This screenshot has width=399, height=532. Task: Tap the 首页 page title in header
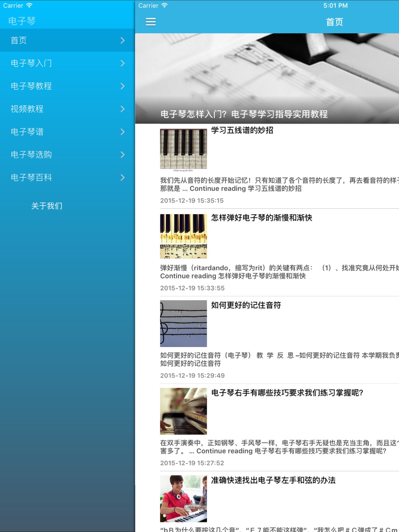tap(334, 22)
